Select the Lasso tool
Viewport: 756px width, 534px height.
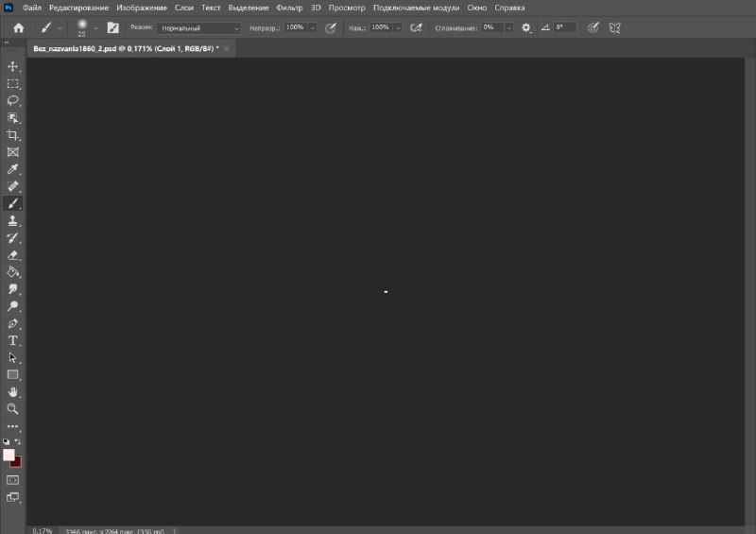pos(13,100)
